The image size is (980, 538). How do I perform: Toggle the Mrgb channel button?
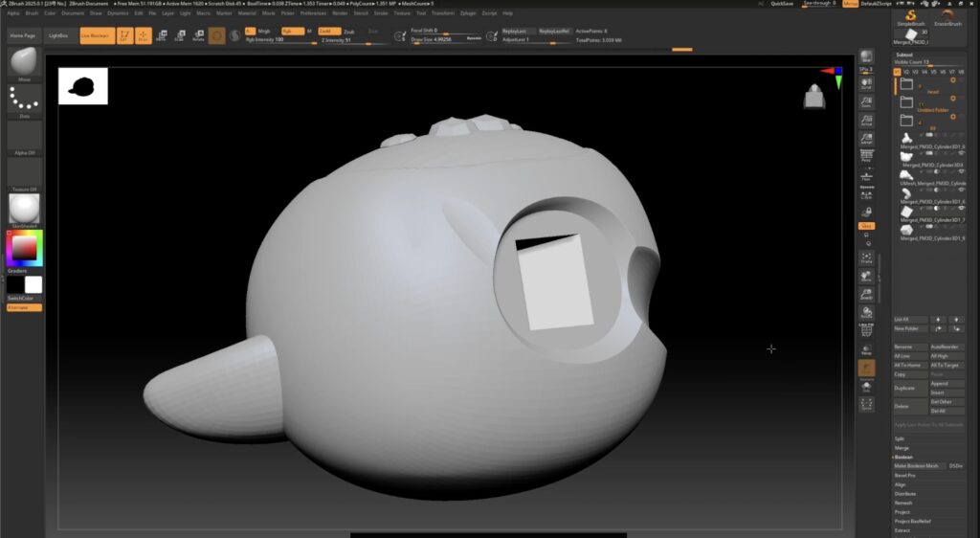pyautogui.click(x=264, y=31)
